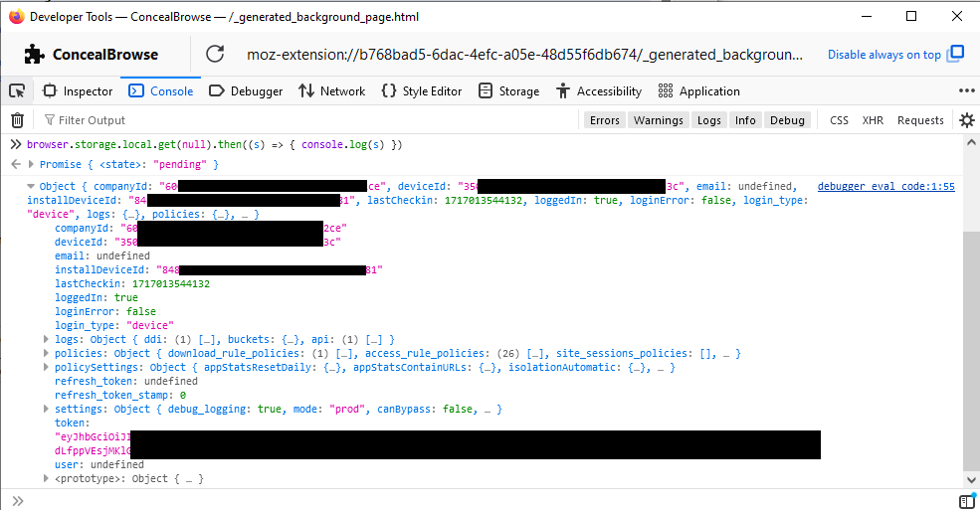Click the Accessibility figure icon
This screenshot has height=510, width=980.
pyautogui.click(x=563, y=91)
